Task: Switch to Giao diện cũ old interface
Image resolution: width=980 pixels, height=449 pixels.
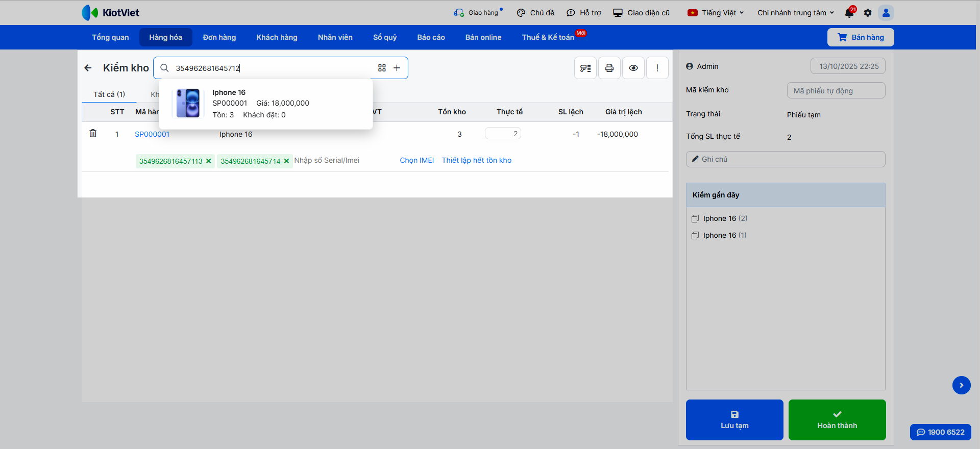Action: tap(641, 13)
